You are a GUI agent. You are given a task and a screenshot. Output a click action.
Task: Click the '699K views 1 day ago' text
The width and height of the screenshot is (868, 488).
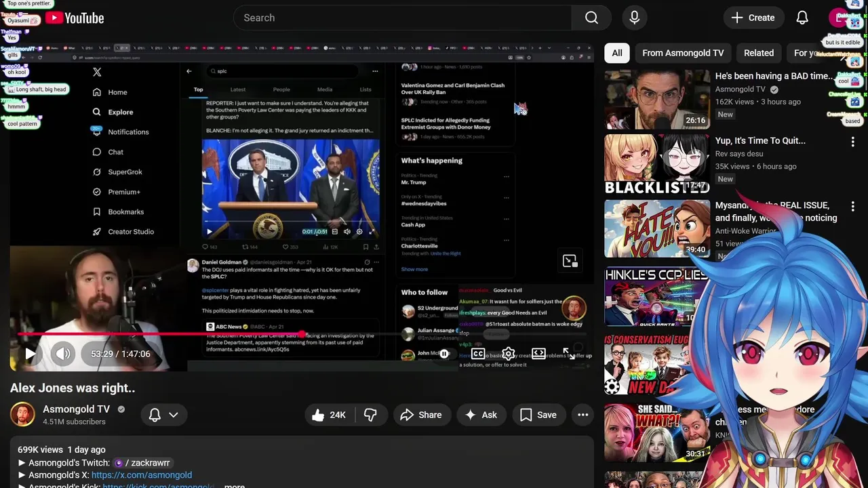tap(62, 449)
